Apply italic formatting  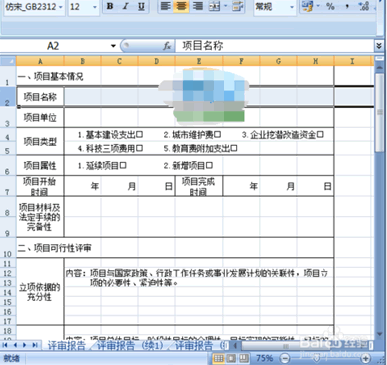coord(126,6)
